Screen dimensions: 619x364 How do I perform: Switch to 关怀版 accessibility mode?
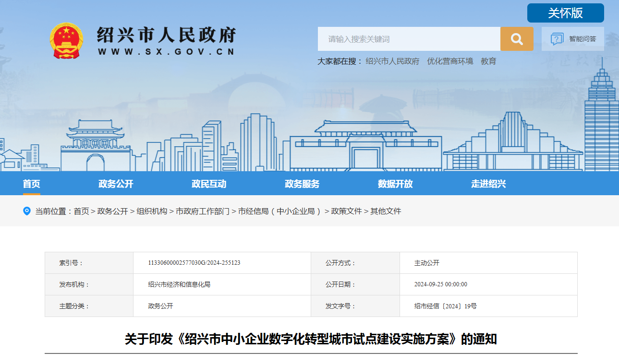point(565,13)
